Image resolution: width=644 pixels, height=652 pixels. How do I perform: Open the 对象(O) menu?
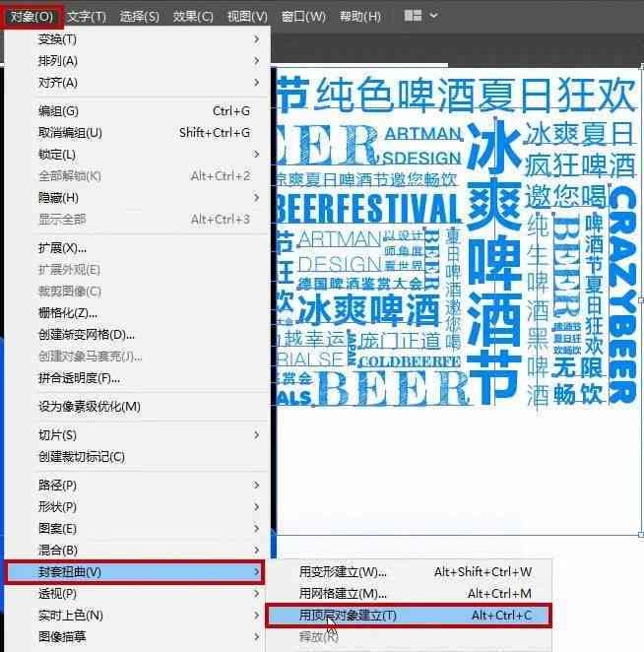point(32,17)
